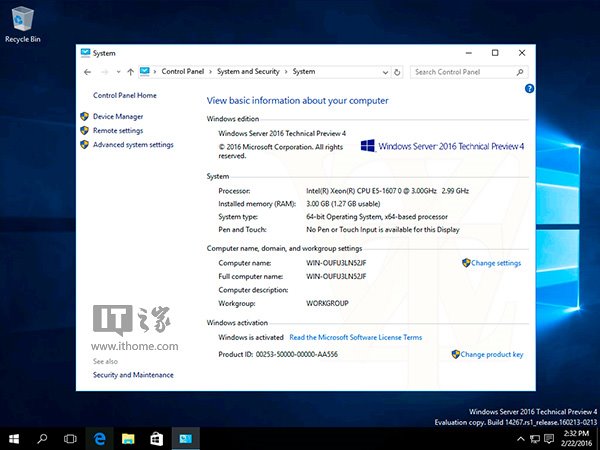Click the Control Panel icon in address bar

pyautogui.click(x=145, y=72)
